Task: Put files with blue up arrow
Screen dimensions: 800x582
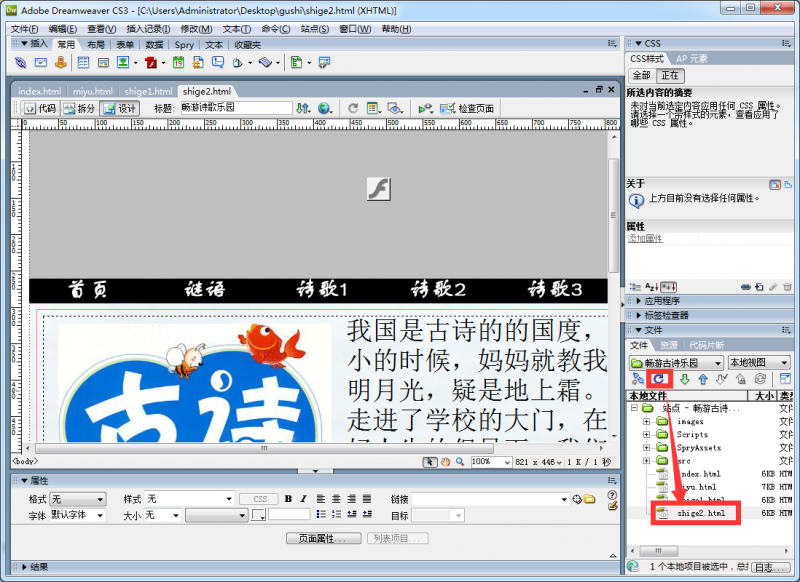Action: (x=703, y=379)
